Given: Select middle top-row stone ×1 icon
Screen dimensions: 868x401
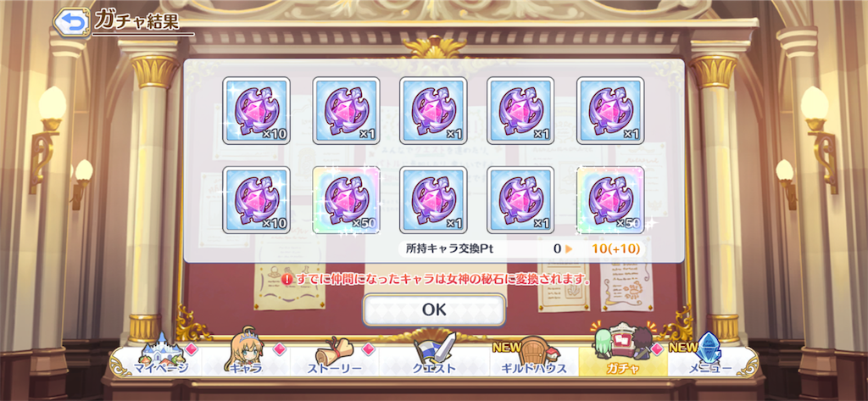Looking at the screenshot, I should 433,111.
